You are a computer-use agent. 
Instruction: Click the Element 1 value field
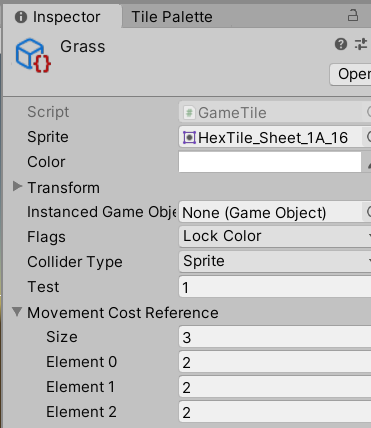[275, 387]
